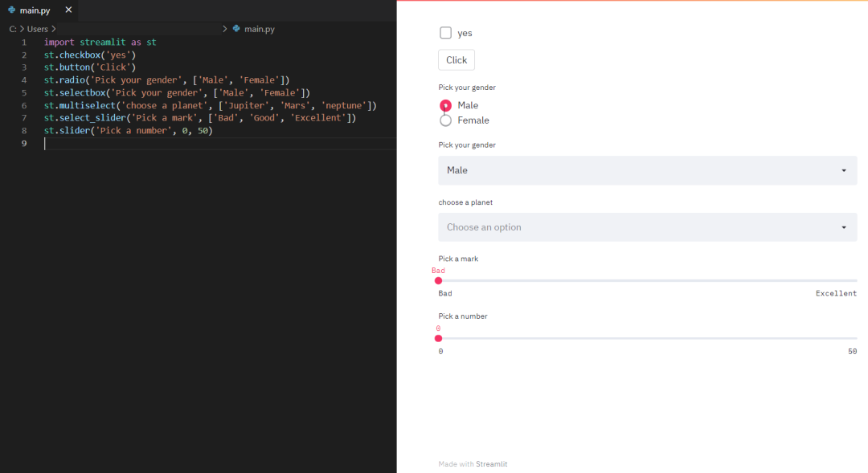Click the 'Pick a number' label
This screenshot has width=868, height=473.
point(463,316)
